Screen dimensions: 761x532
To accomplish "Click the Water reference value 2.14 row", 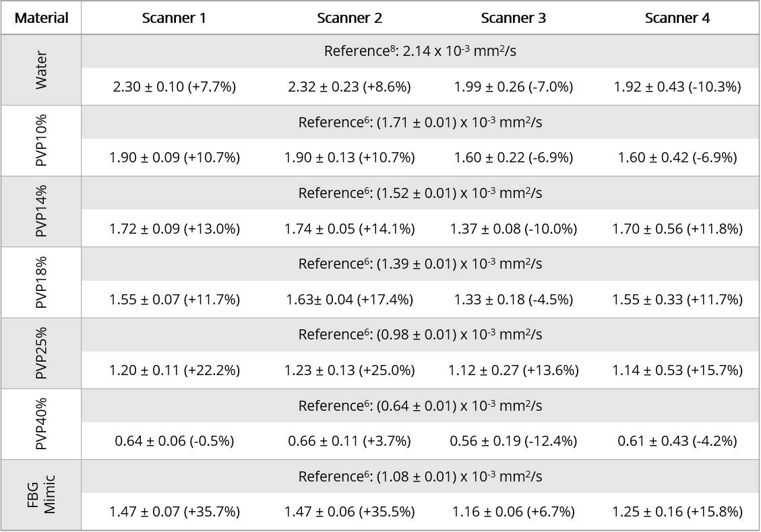I will (x=420, y=51).
